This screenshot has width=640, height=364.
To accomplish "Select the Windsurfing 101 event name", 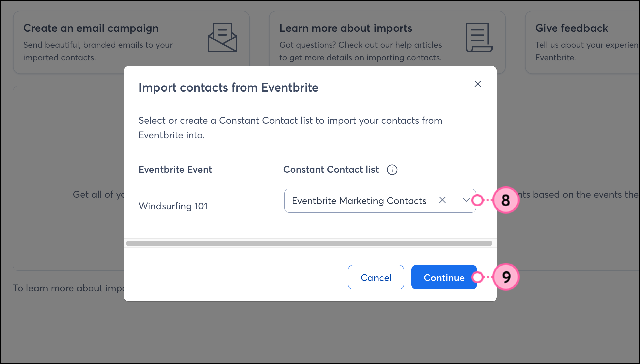I will click(173, 206).
